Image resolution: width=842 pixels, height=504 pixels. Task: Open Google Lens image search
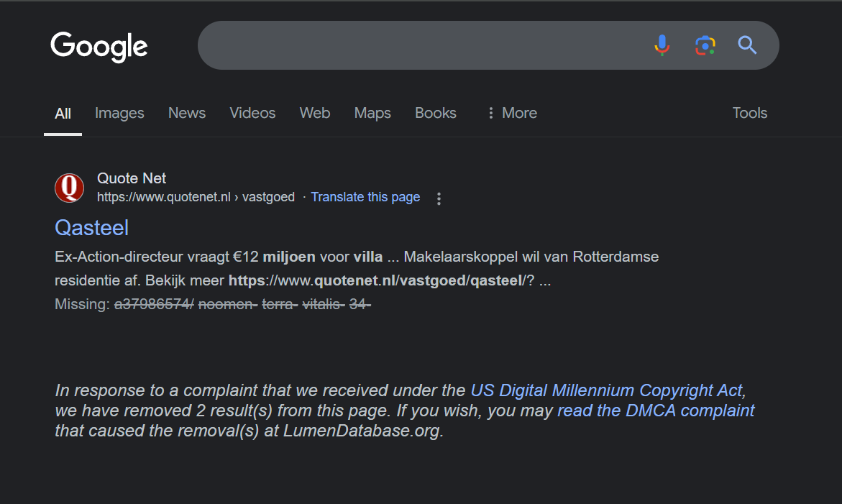[705, 45]
